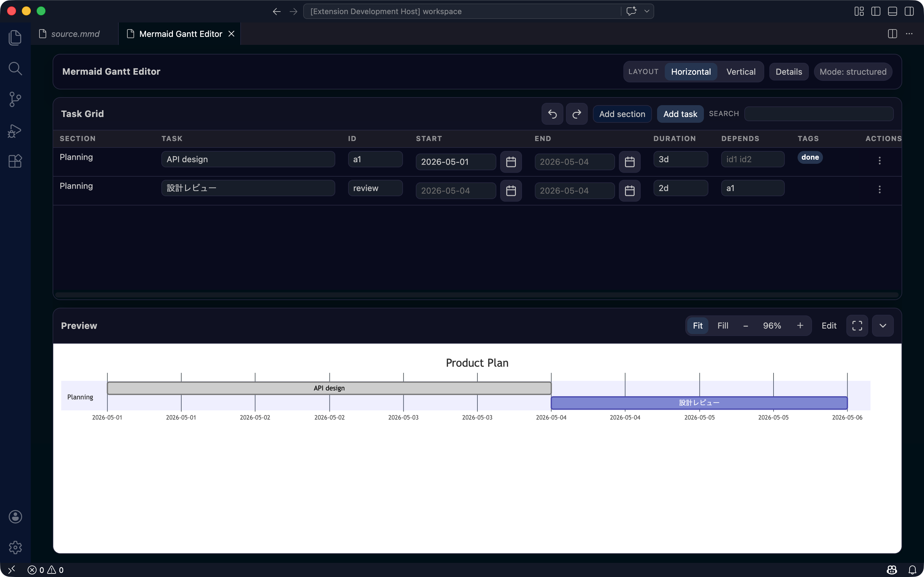Select the Run and Debug icon
Screen dimensions: 924x577
pyautogui.click(x=15, y=130)
